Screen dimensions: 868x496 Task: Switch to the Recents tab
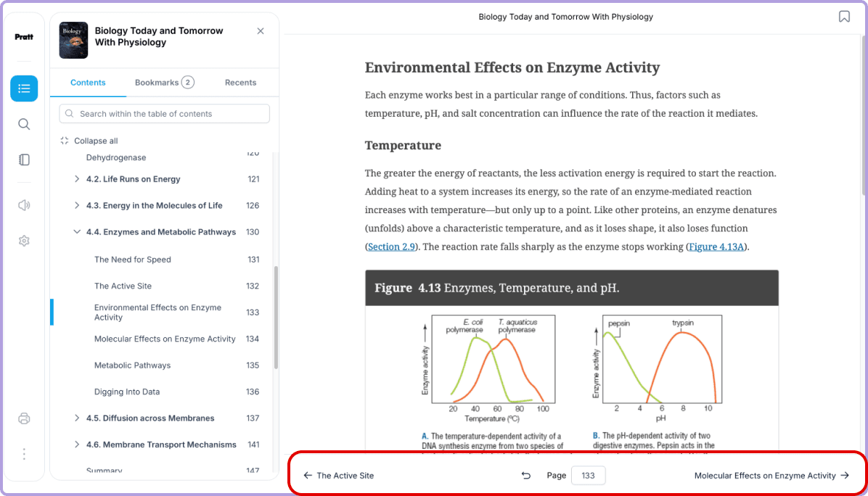[x=240, y=83]
